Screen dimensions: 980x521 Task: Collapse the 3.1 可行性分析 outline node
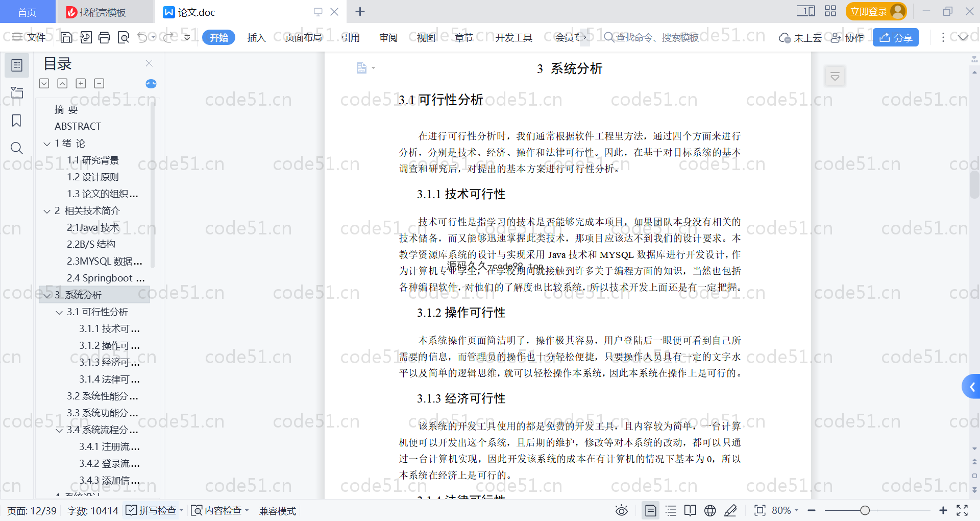click(59, 313)
